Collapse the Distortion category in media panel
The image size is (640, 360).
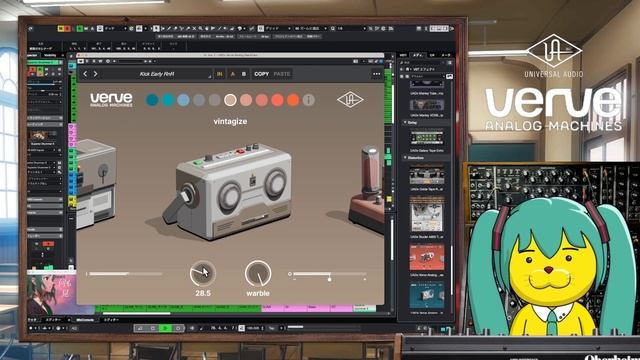click(x=405, y=158)
